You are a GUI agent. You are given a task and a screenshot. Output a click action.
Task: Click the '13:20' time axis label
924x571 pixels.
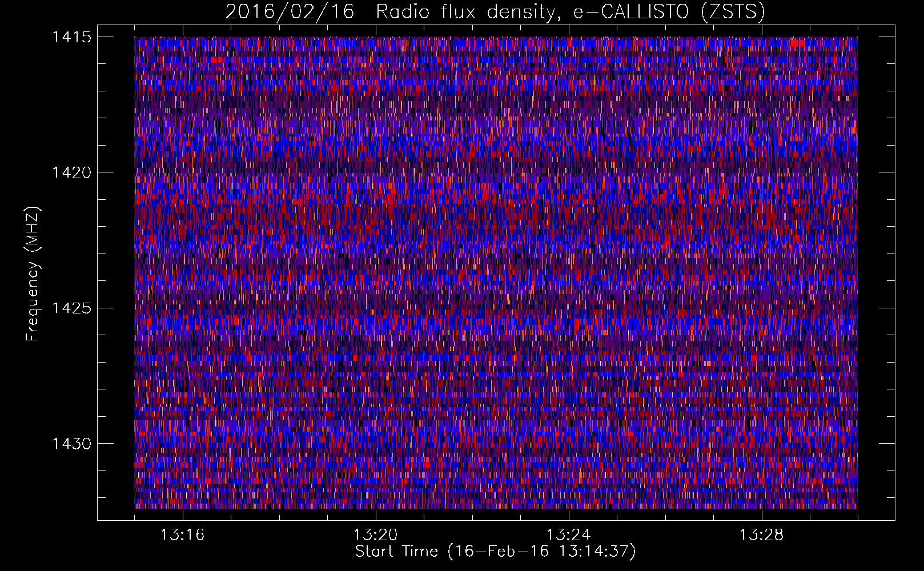click(375, 535)
